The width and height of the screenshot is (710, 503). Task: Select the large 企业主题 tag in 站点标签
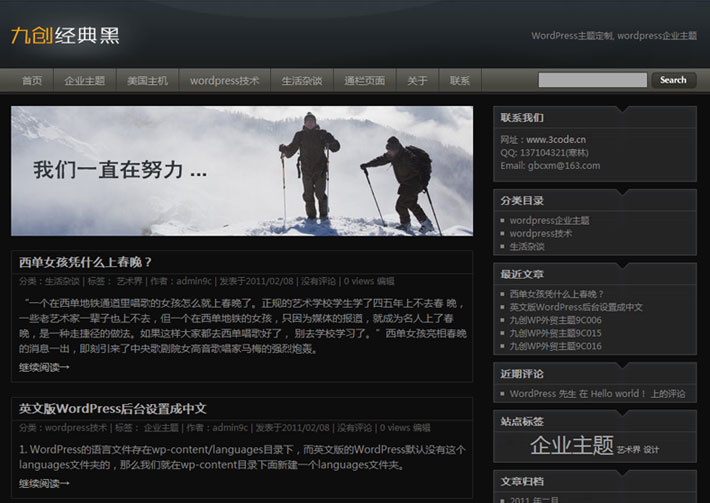pyautogui.click(x=572, y=446)
